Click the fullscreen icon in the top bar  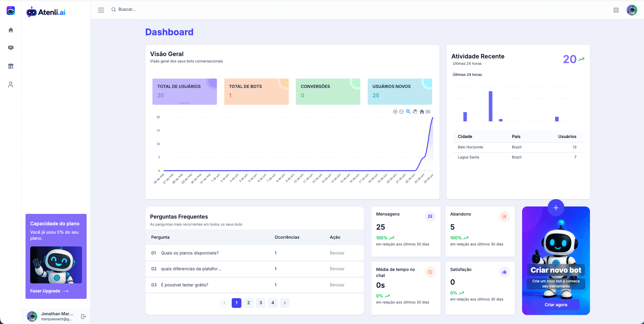616,10
